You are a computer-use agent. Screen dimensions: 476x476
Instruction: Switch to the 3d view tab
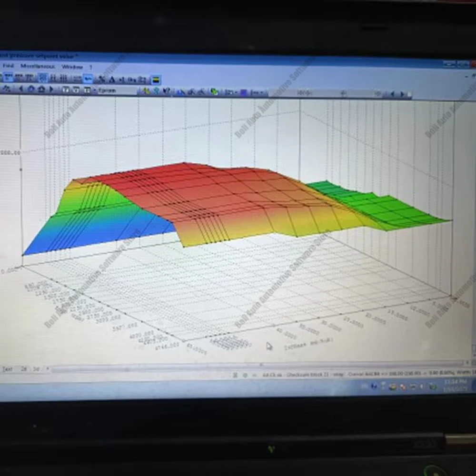[x=36, y=369]
